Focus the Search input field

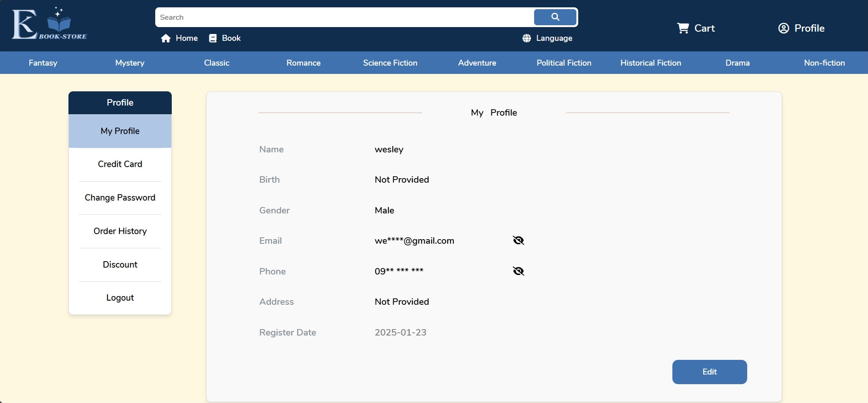pos(344,17)
